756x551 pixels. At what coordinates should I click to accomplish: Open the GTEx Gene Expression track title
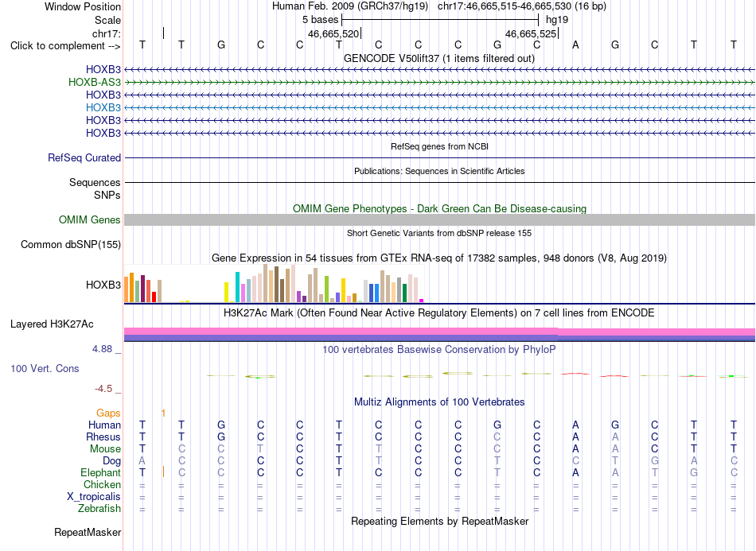point(439,258)
